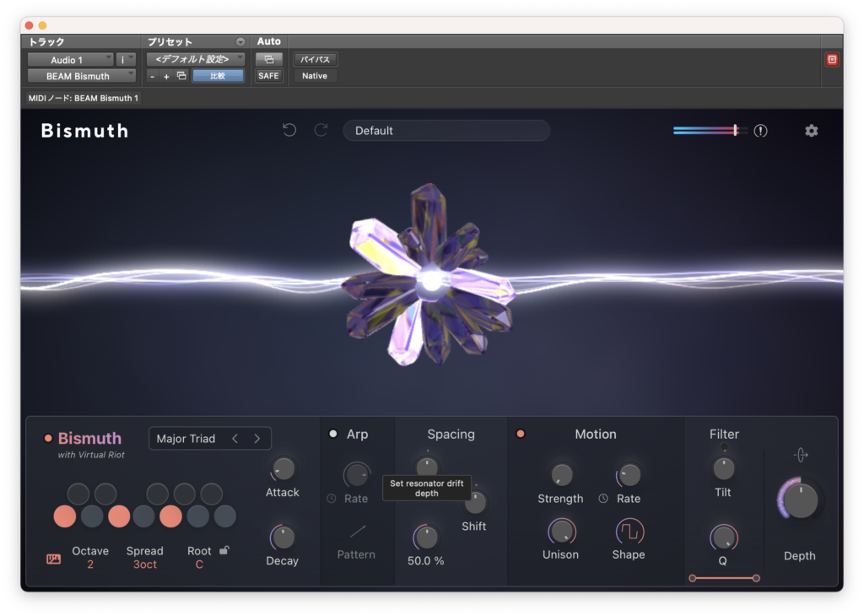
Task: Click the Arp Pattern arrow icon
Action: click(x=357, y=531)
